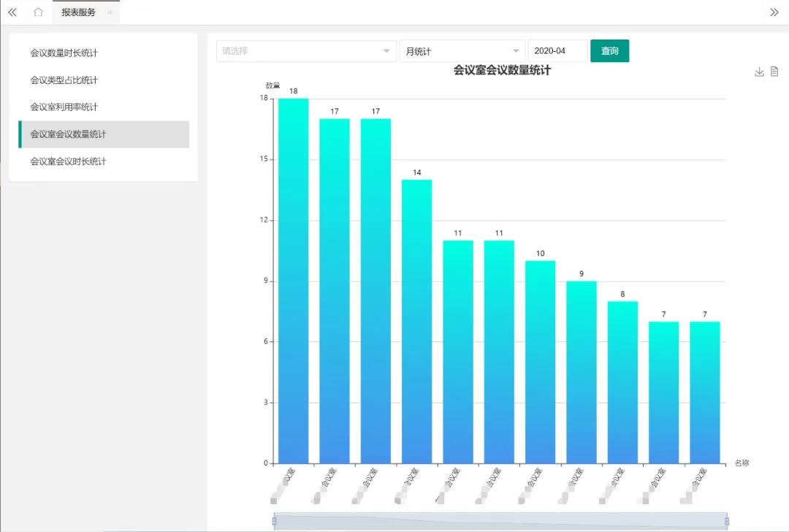This screenshot has width=789, height=532.
Task: Switch to the 报表服务 tab
Action: pyautogui.click(x=78, y=12)
